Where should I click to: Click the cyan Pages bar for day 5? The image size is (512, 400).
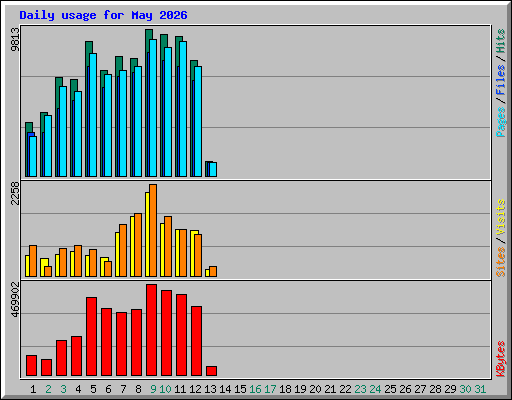tap(93, 115)
